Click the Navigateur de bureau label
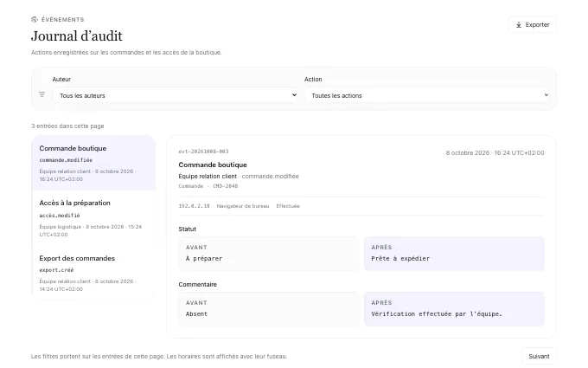588x368 pixels. 243,206
